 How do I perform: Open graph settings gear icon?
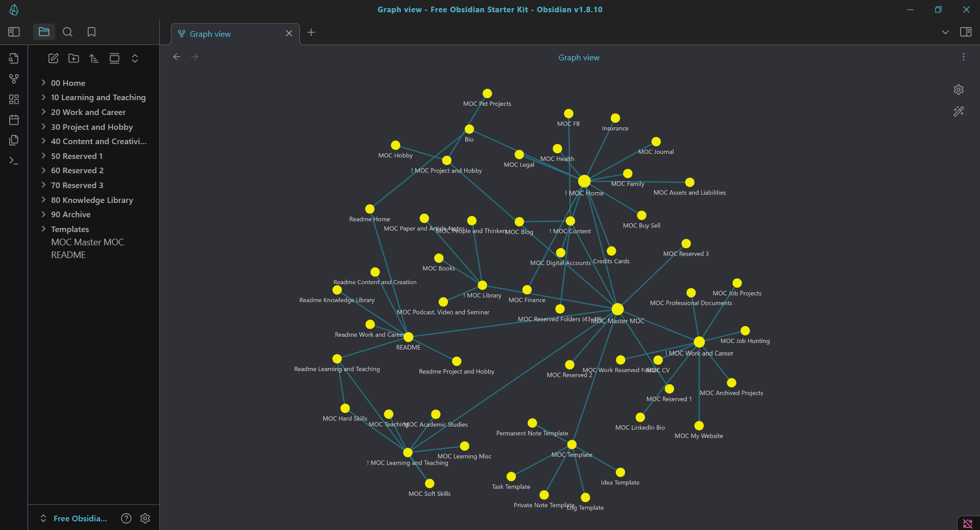pos(959,89)
